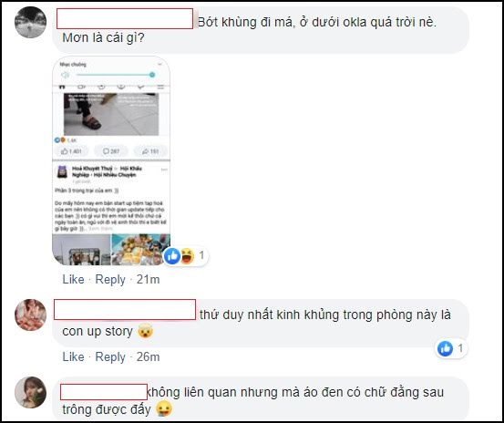Open the 26m timestamp link

tap(149, 356)
